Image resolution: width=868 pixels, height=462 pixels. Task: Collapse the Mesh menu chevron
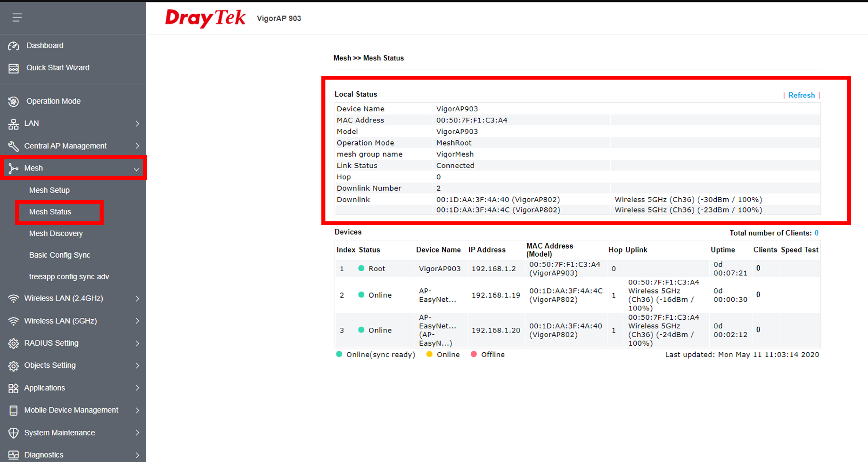point(136,169)
